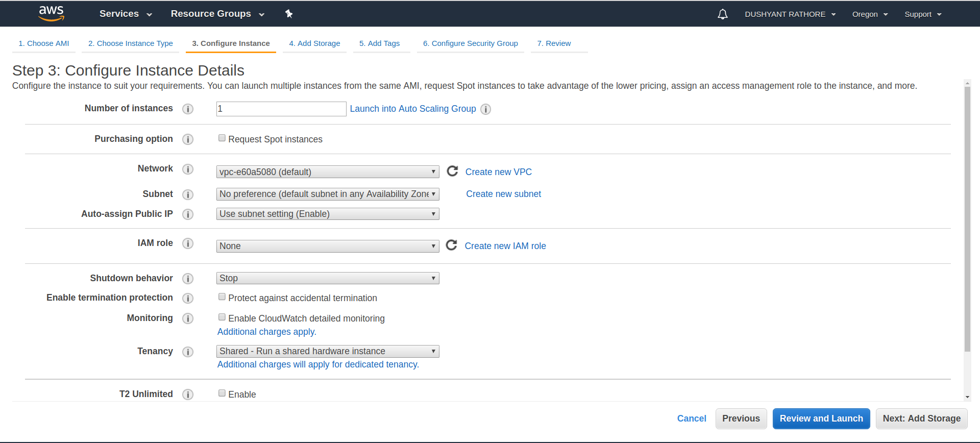Click the pin shortcut icon in navbar
980x443 pixels.
pos(289,14)
